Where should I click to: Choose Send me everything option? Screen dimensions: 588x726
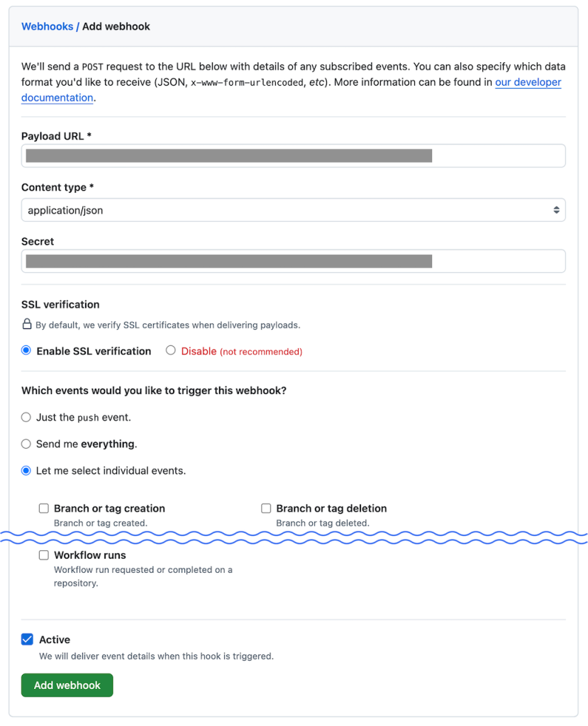[x=26, y=444]
